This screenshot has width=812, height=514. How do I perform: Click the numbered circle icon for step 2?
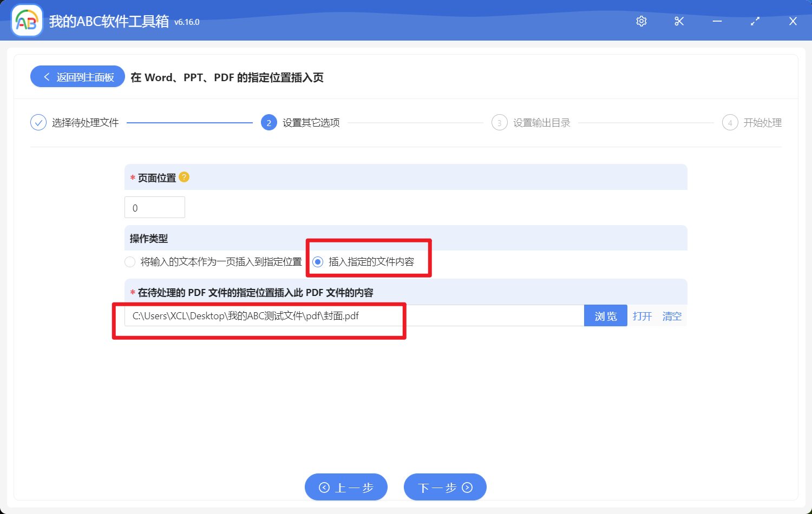click(x=269, y=122)
